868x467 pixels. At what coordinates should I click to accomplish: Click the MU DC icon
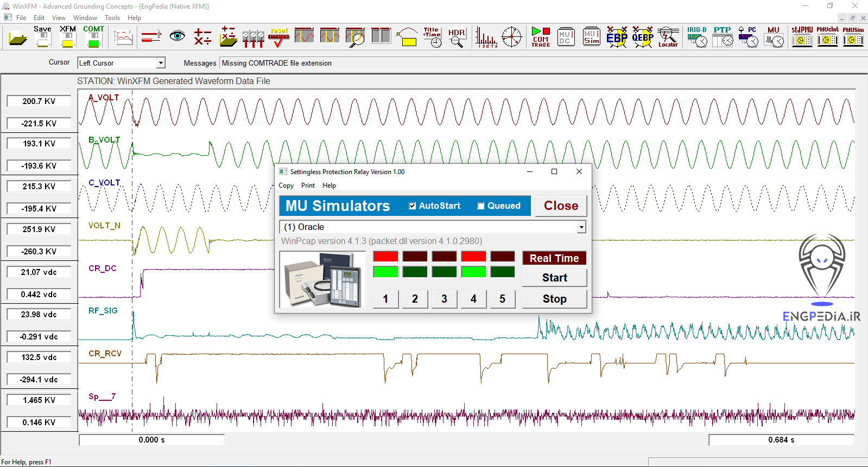pyautogui.click(x=566, y=37)
